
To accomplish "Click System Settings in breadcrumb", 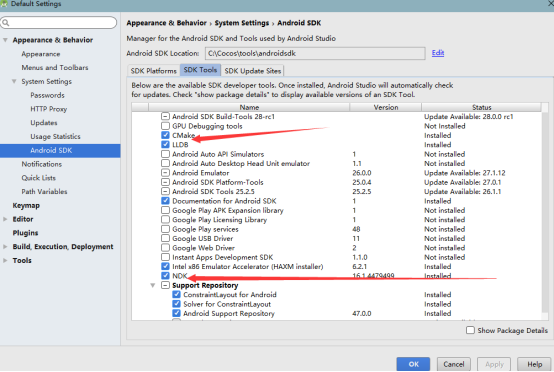I will click(242, 23).
